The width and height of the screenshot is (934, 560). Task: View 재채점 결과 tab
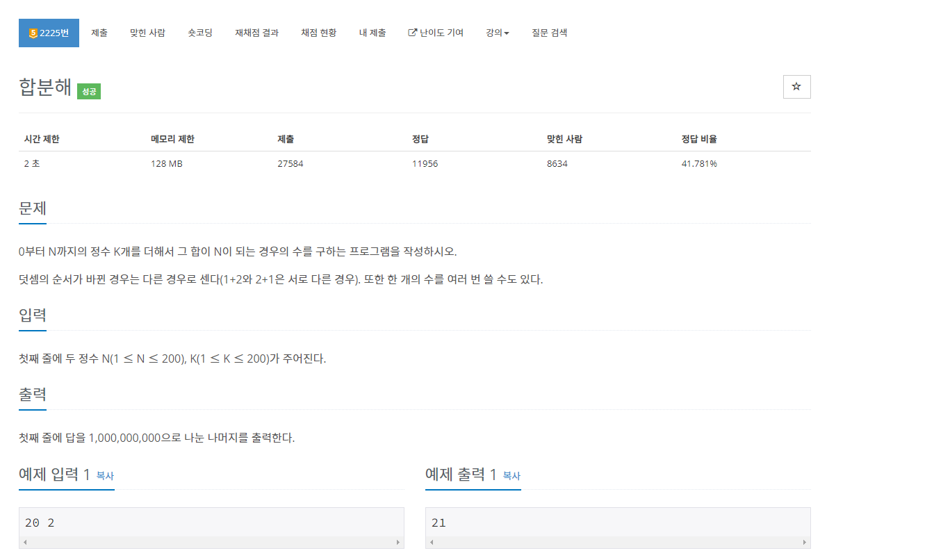point(256,33)
